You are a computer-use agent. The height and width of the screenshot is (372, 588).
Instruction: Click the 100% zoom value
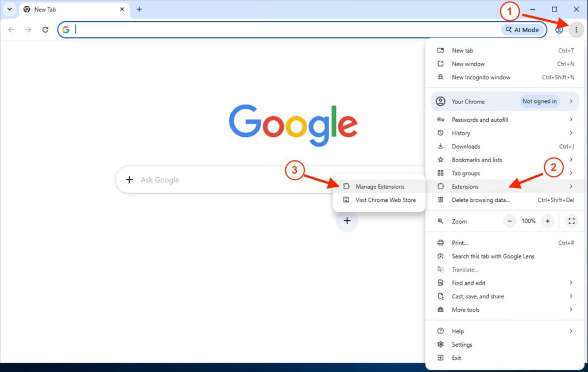(x=529, y=221)
